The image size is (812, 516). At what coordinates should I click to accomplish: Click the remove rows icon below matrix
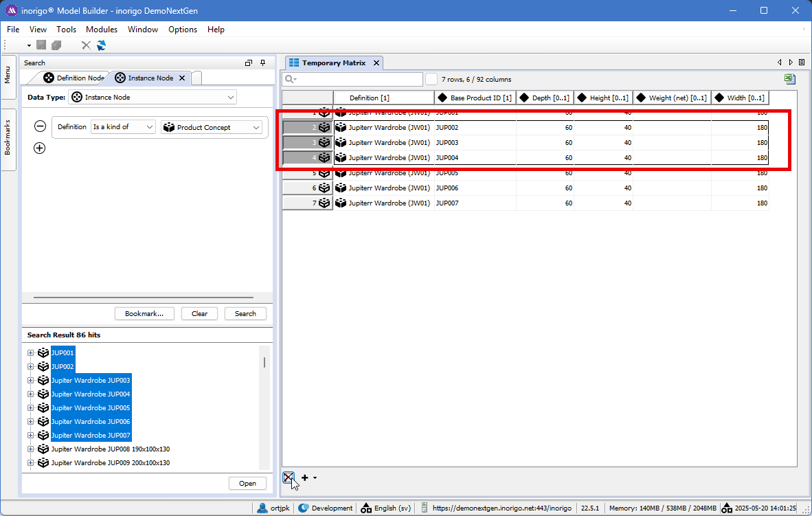(289, 478)
